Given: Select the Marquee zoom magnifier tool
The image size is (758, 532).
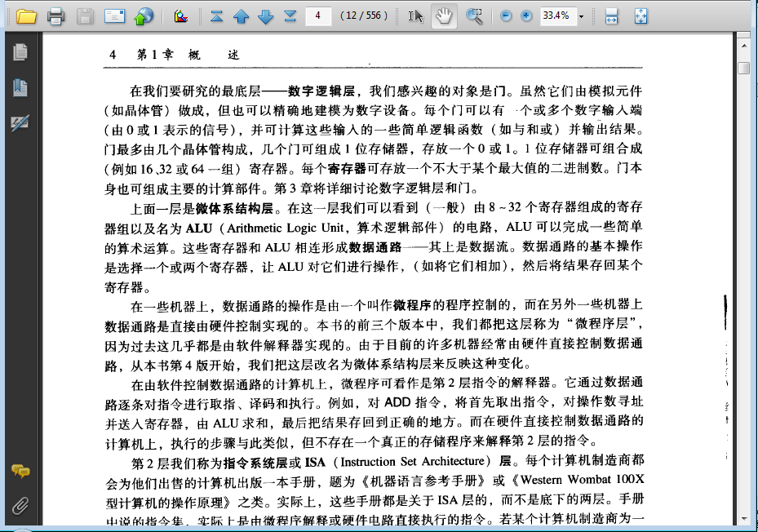Looking at the screenshot, I should (x=474, y=16).
